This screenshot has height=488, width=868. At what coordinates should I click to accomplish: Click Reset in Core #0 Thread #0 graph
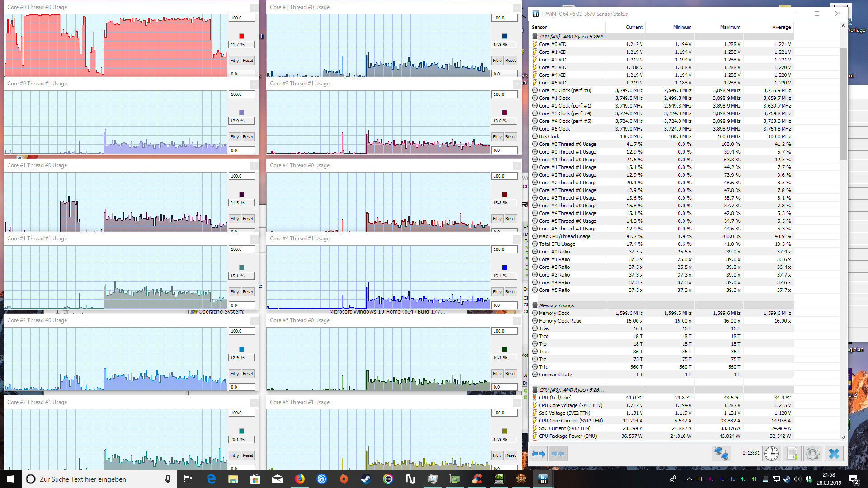click(248, 61)
